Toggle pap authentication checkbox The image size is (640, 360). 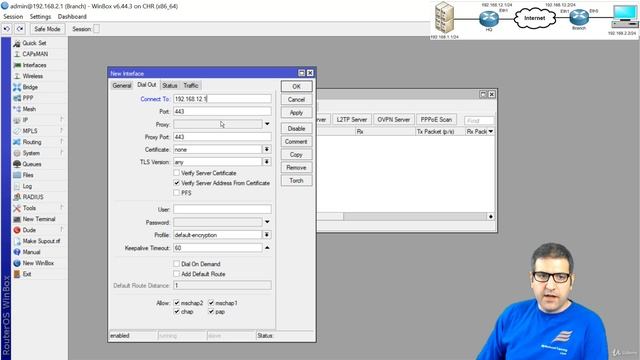211,311
